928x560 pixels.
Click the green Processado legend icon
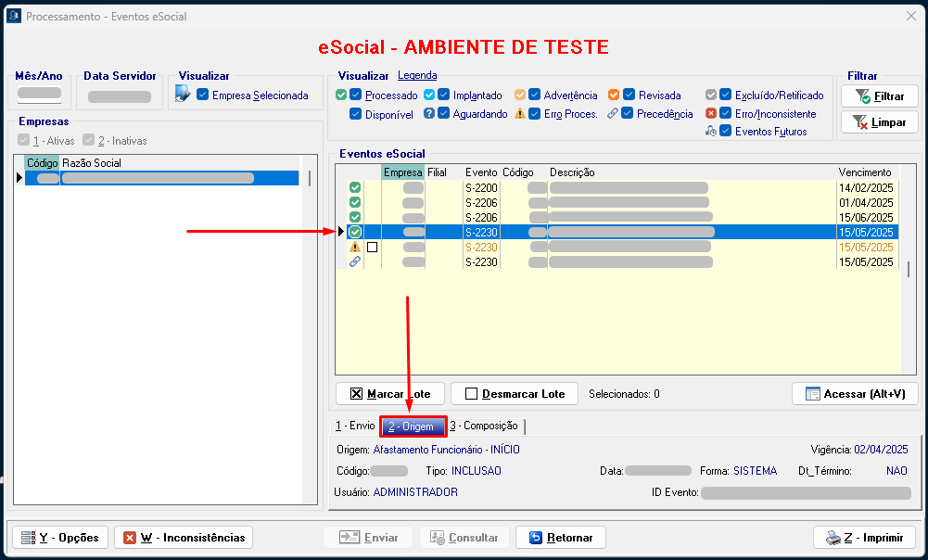tap(341, 95)
